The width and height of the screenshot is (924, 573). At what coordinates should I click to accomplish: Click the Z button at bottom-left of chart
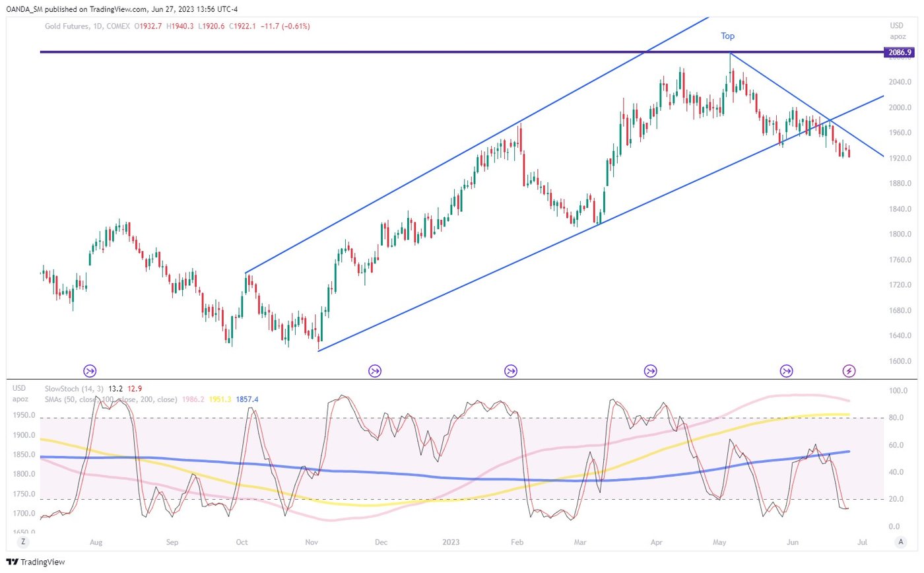click(x=23, y=542)
